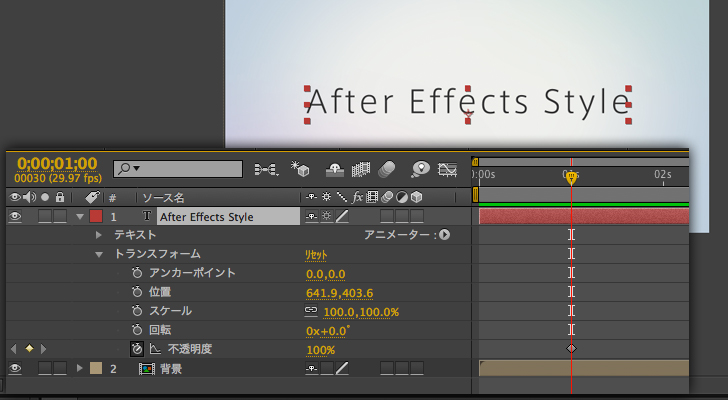Select the 背景 layer name
728x400 pixels.
[x=171, y=369]
